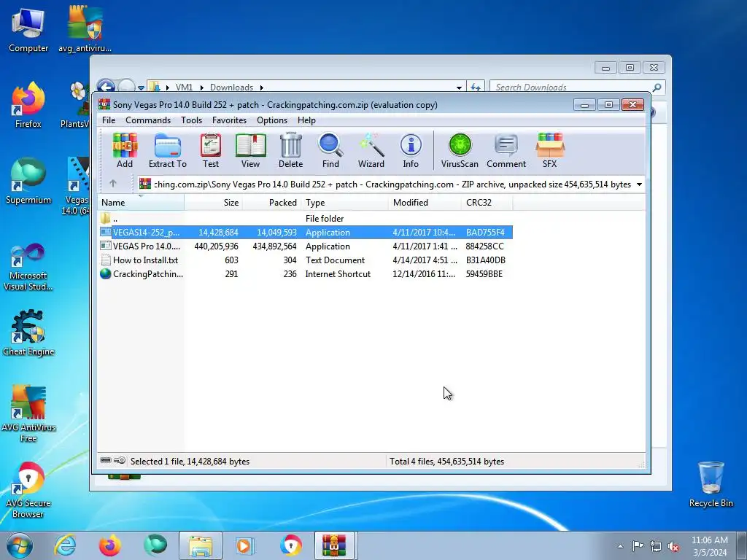Click the Windows Media Player taskbar icon
The image size is (747, 560).
point(245,545)
